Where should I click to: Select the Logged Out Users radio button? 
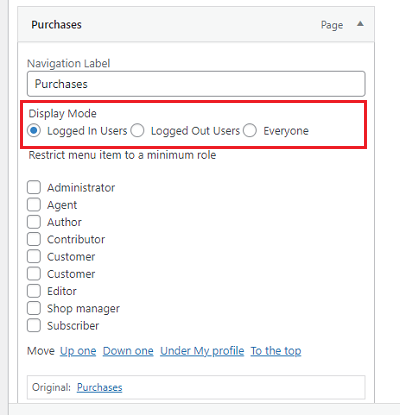pyautogui.click(x=137, y=130)
